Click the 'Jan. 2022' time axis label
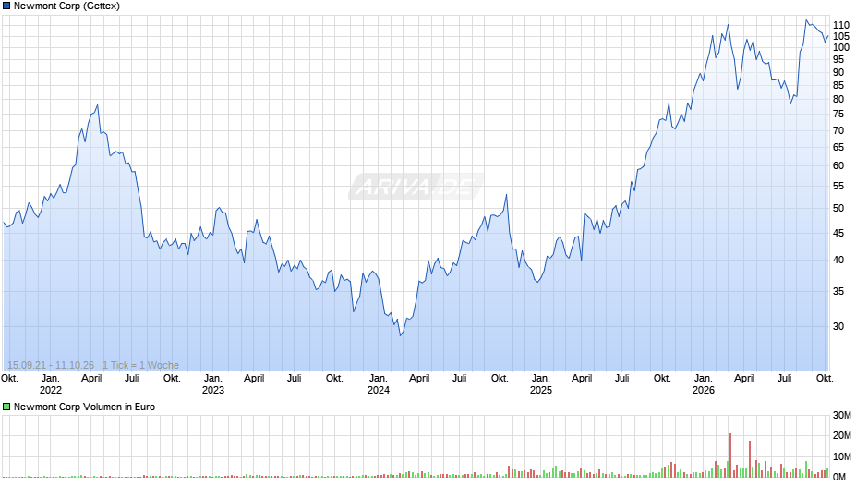The height and width of the screenshot is (486, 868). [x=51, y=384]
